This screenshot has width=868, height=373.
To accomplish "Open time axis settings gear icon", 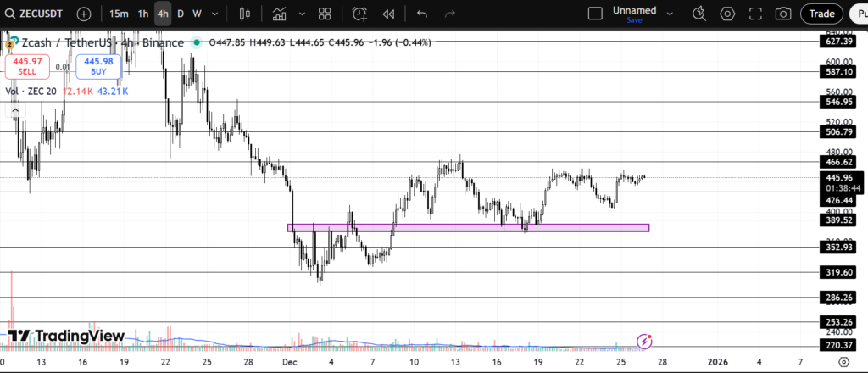I will tap(843, 362).
